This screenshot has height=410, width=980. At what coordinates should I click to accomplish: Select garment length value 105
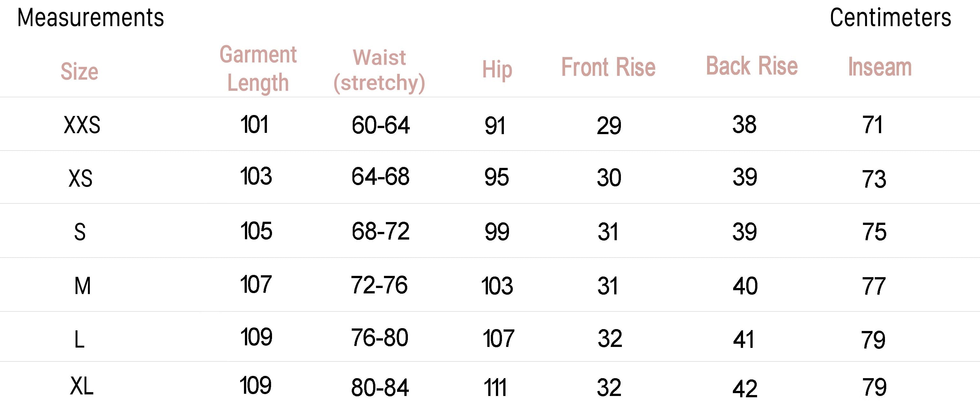click(256, 231)
